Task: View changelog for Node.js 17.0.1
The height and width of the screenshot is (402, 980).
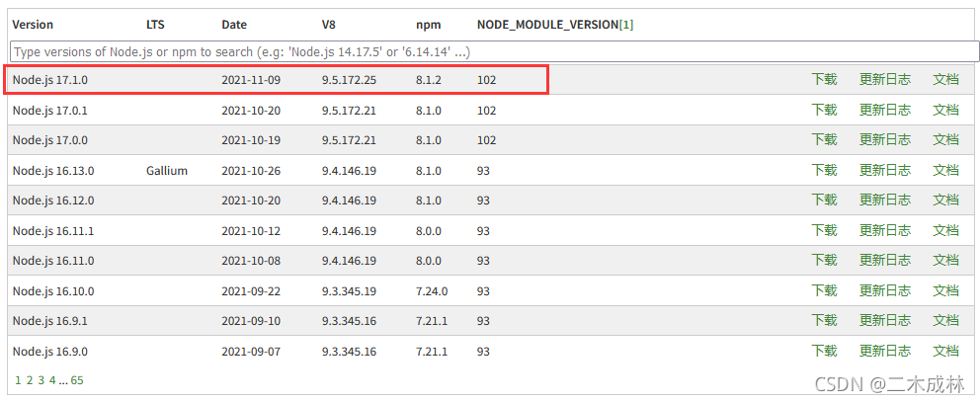Action: pos(884,110)
